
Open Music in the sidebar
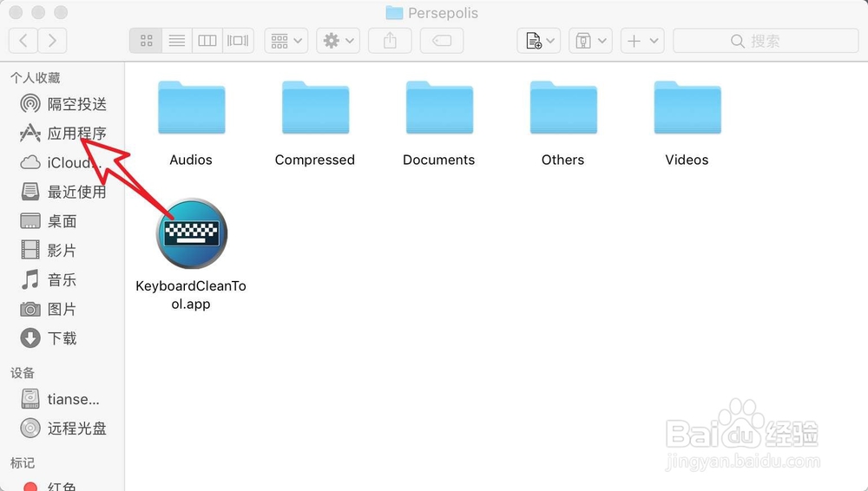48,279
